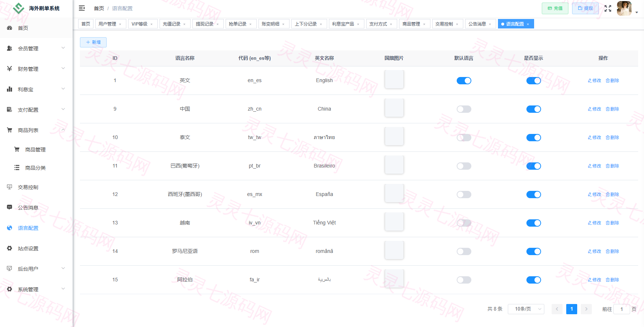Viewport: 644px width, 327px height.
Task: Enable default language for 泰文 row
Action: [x=464, y=138]
